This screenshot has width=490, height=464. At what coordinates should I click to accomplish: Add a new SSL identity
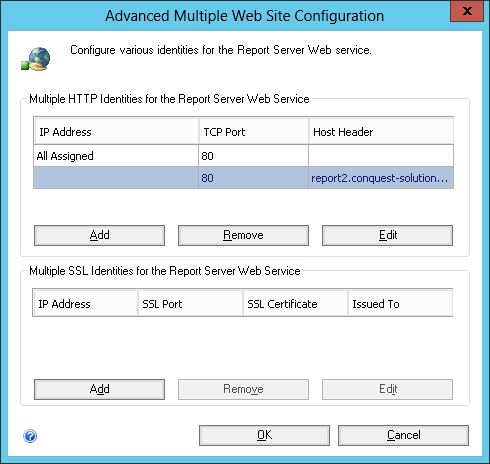(99, 389)
